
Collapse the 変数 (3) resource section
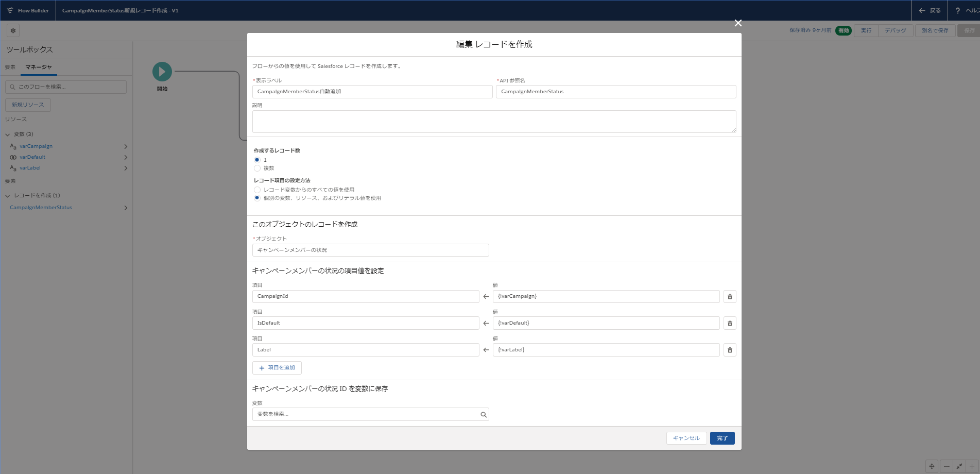pos(8,134)
